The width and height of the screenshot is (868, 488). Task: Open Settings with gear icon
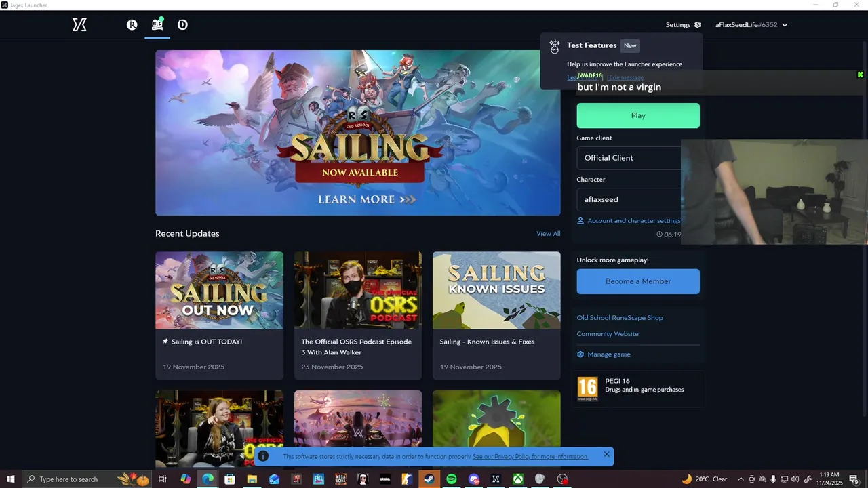683,25
